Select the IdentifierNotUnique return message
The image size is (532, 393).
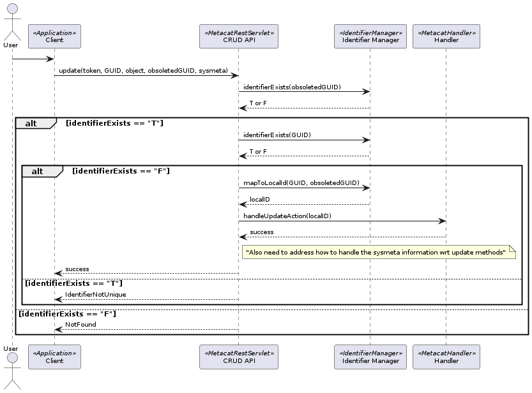pos(96,294)
